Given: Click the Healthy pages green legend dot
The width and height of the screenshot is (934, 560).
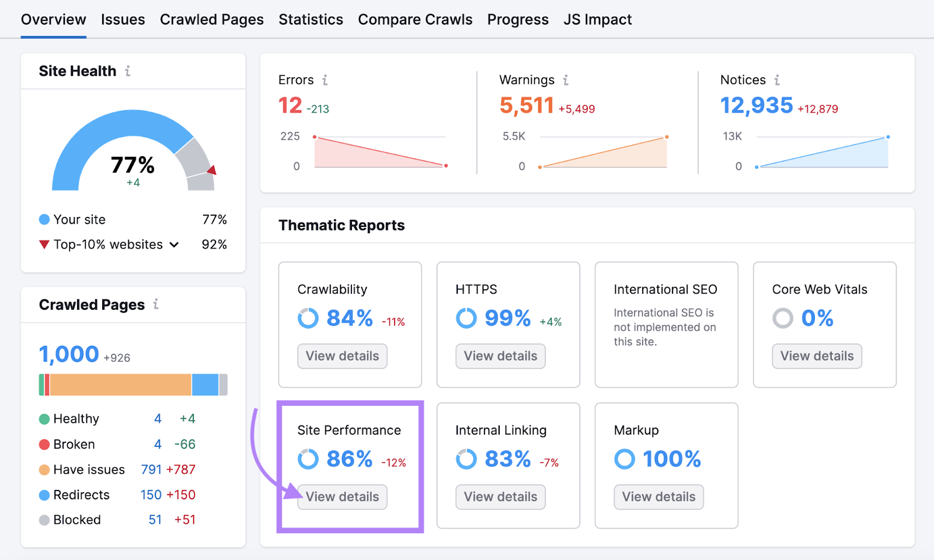Looking at the screenshot, I should click(44, 418).
